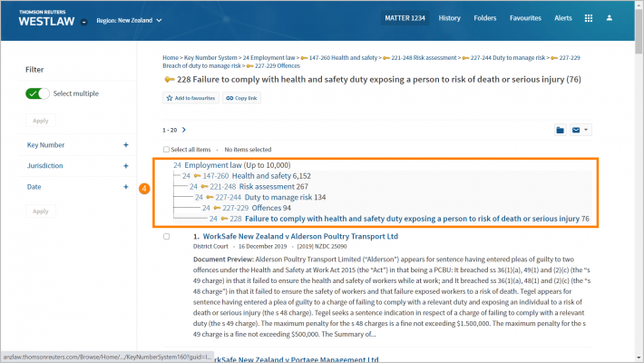Viewport: 644px width, 363px height.
Task: Open the user profile icon
Action: (610, 18)
